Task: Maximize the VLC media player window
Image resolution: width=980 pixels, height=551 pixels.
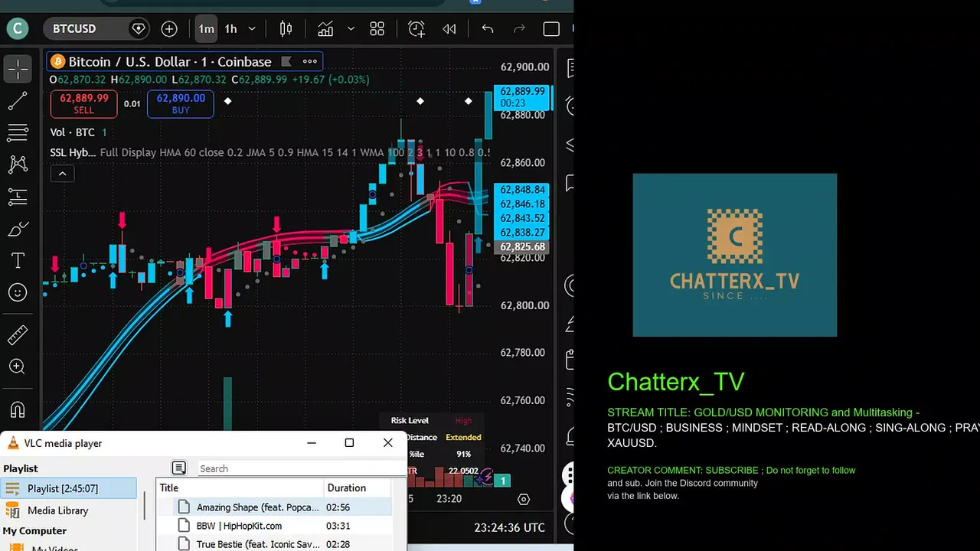Action: click(x=349, y=443)
